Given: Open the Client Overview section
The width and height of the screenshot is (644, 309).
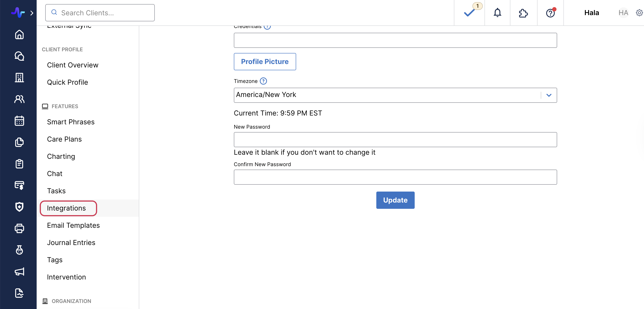Looking at the screenshot, I should (72, 65).
